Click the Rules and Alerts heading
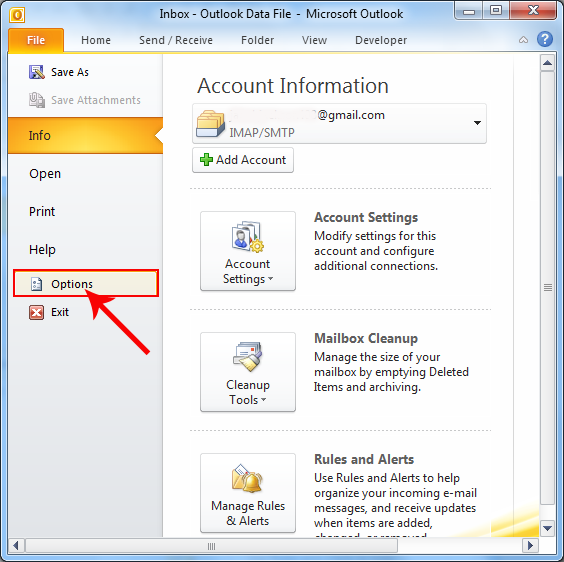This screenshot has width=564, height=562. pyautogui.click(x=364, y=459)
